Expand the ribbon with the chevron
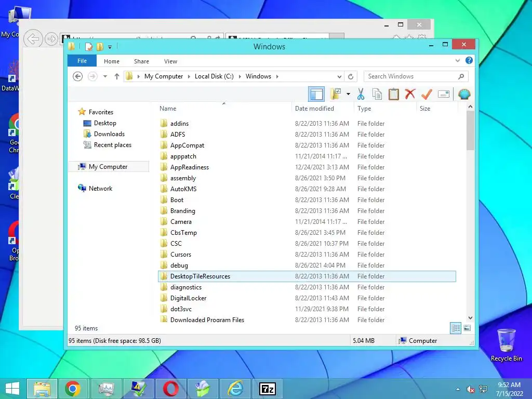The height and width of the screenshot is (399, 532). pos(457,61)
